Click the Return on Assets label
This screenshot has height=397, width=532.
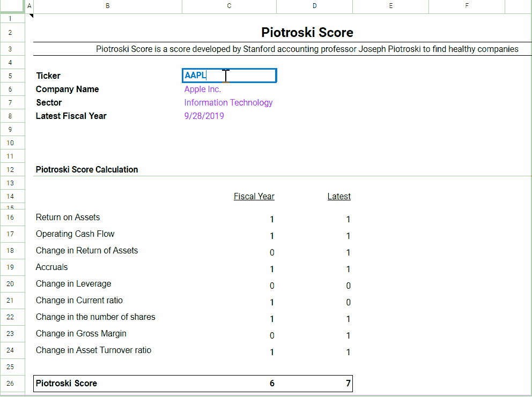pos(68,218)
